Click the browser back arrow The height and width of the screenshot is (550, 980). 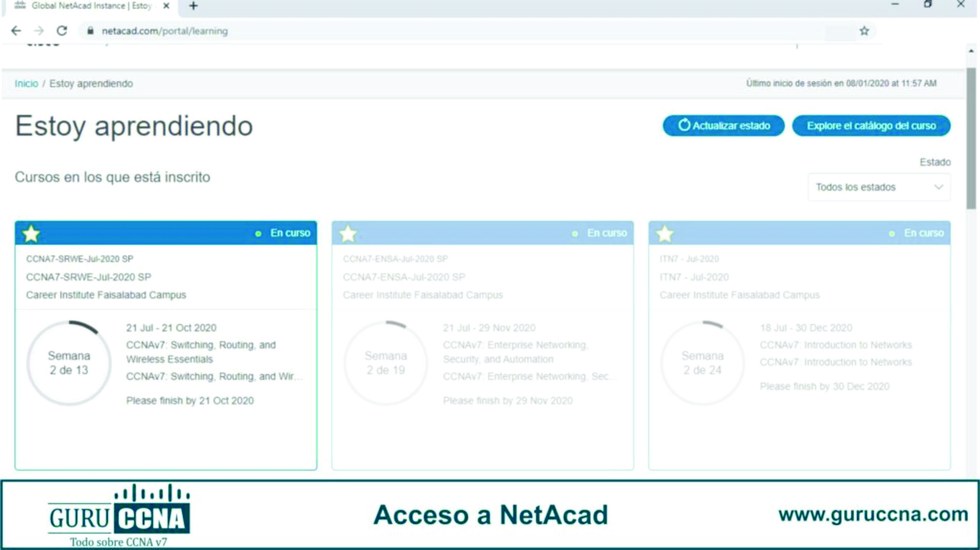pos(16,31)
